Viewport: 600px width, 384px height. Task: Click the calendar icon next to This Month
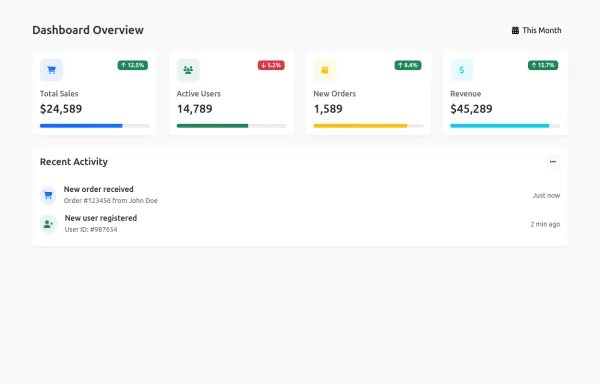515,30
